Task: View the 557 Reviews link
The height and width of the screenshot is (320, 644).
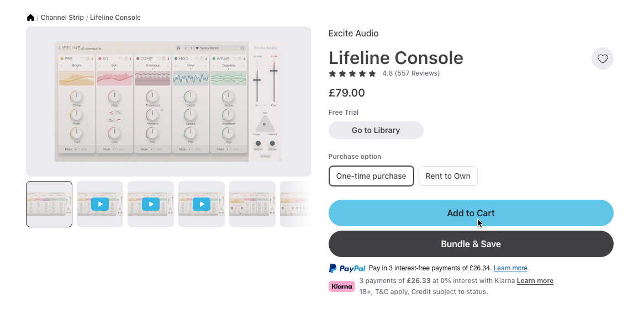Action: (417, 73)
